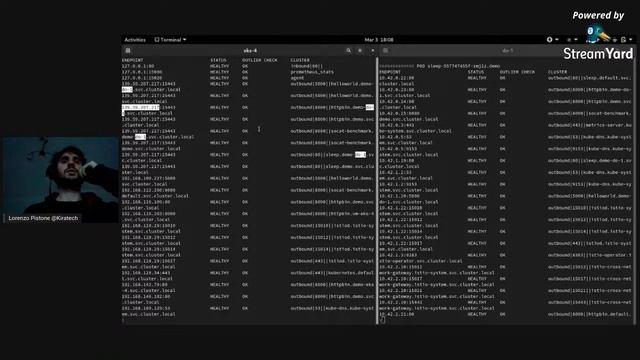The height and width of the screenshot is (360, 640).
Task: Click the ENDPOINT column header in aks-4 terminal
Action: coord(133,60)
